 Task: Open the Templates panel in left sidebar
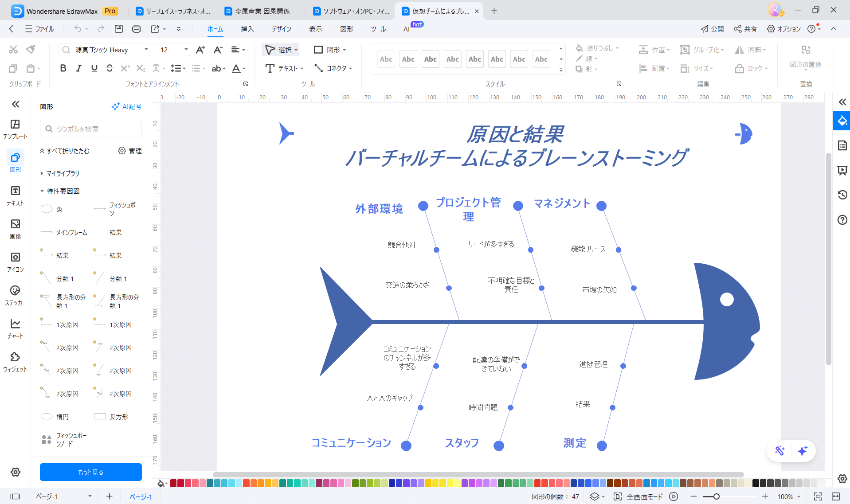[15, 129]
